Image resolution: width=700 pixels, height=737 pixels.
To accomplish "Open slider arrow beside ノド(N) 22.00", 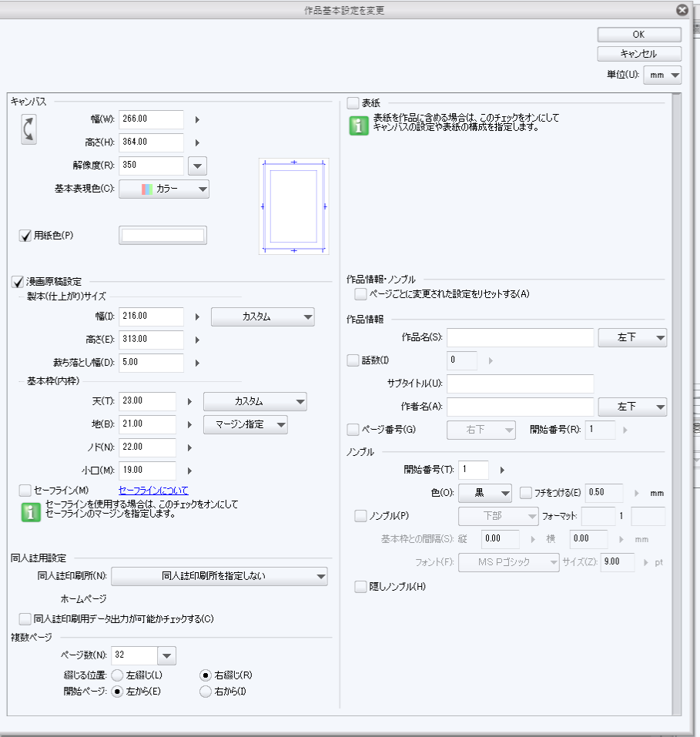I will (190, 448).
